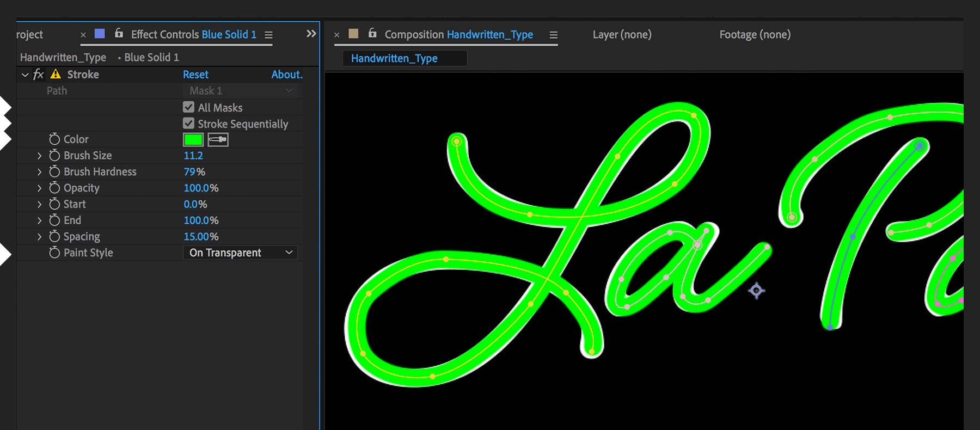This screenshot has height=430, width=980.
Task: Click the Opacity stopwatch icon
Action: (x=54, y=188)
